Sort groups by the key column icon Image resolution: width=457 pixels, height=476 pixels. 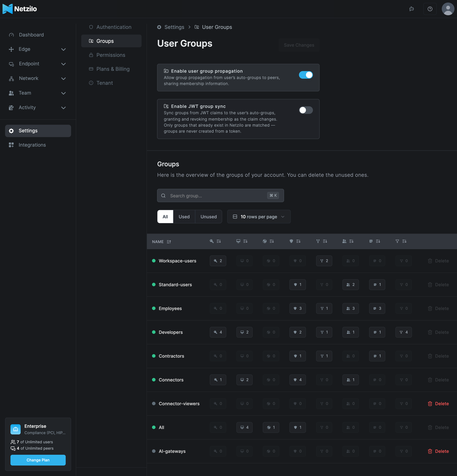pos(215,241)
